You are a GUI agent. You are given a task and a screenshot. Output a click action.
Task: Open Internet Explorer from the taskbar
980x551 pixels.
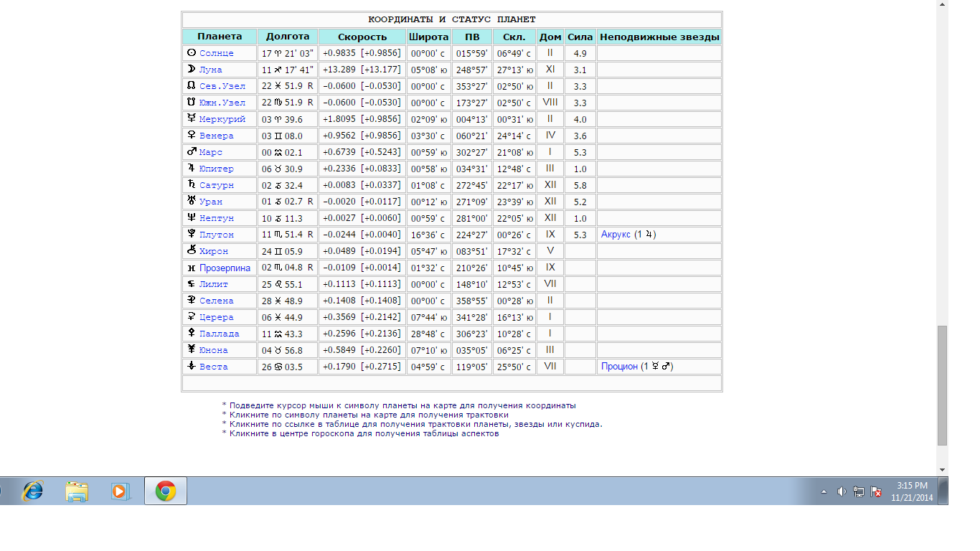(33, 491)
